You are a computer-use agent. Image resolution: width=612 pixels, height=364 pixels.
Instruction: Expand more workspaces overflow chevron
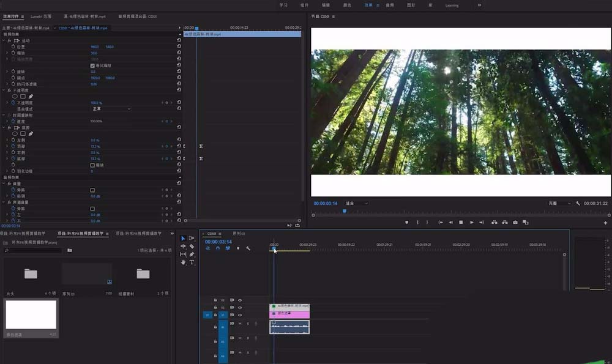point(479,5)
